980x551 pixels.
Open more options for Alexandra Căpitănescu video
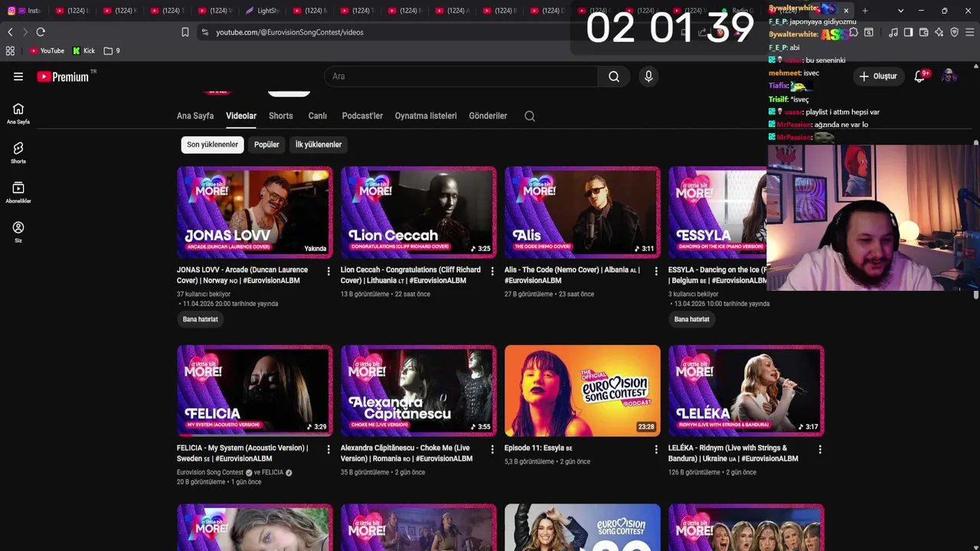point(492,450)
